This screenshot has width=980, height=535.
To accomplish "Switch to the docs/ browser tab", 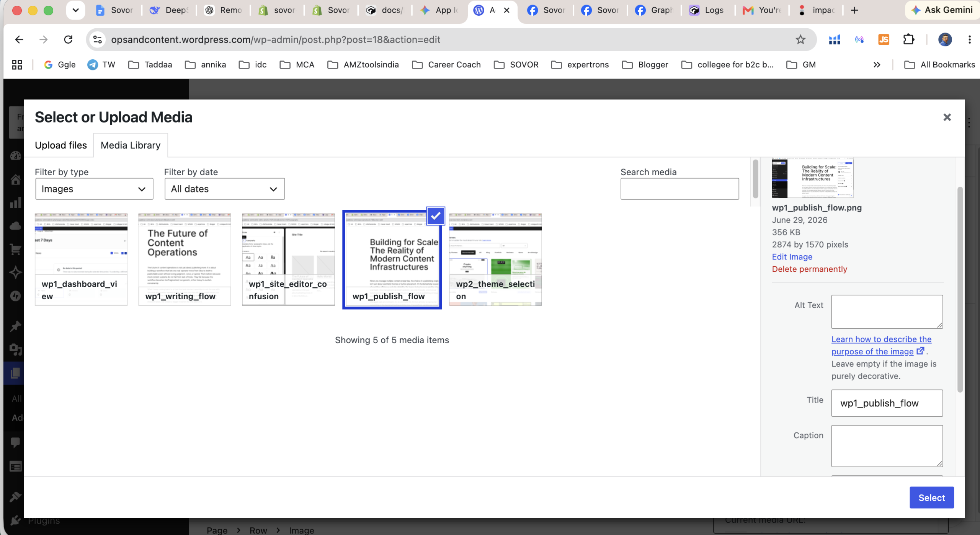I will tap(384, 10).
